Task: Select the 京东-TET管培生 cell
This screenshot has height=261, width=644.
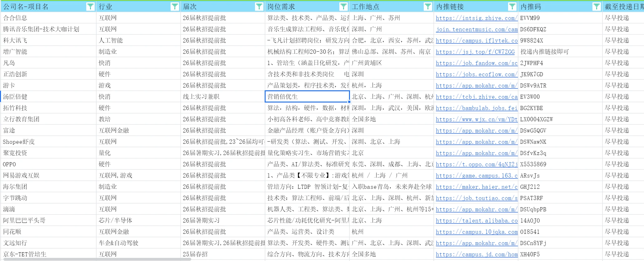Action: (x=48, y=254)
